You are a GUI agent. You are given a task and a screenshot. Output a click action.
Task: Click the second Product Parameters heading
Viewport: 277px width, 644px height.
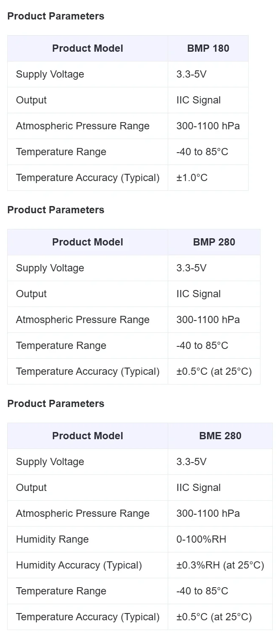pos(56,210)
